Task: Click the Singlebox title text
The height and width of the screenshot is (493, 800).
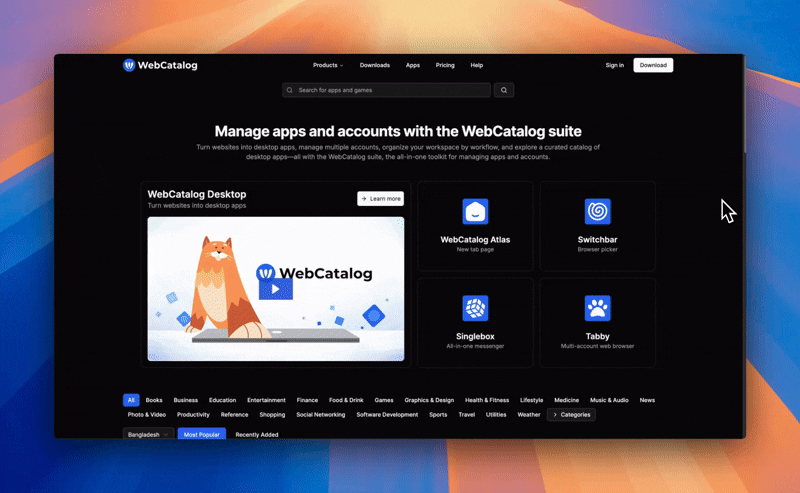Action: click(x=475, y=336)
